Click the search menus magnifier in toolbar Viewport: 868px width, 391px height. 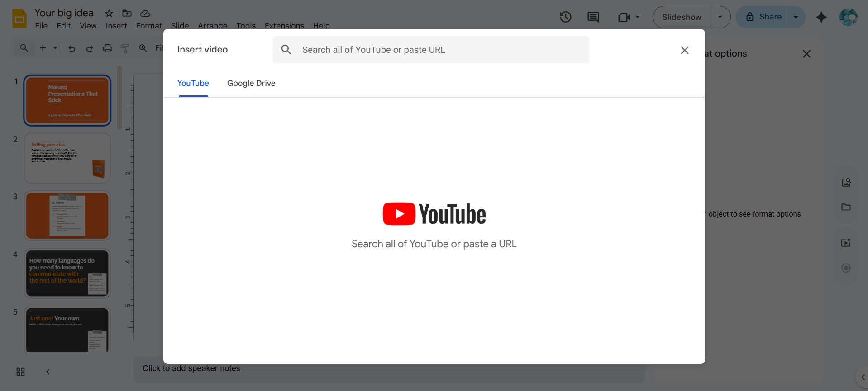[x=24, y=48]
